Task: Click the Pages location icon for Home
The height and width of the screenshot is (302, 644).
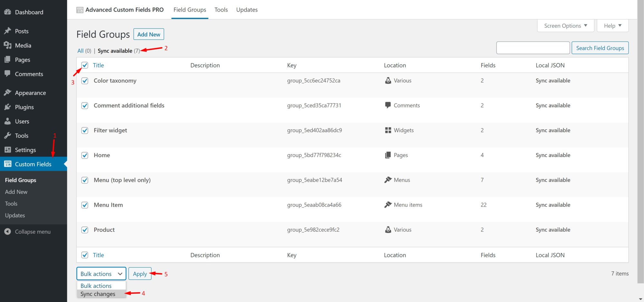Action: click(388, 155)
